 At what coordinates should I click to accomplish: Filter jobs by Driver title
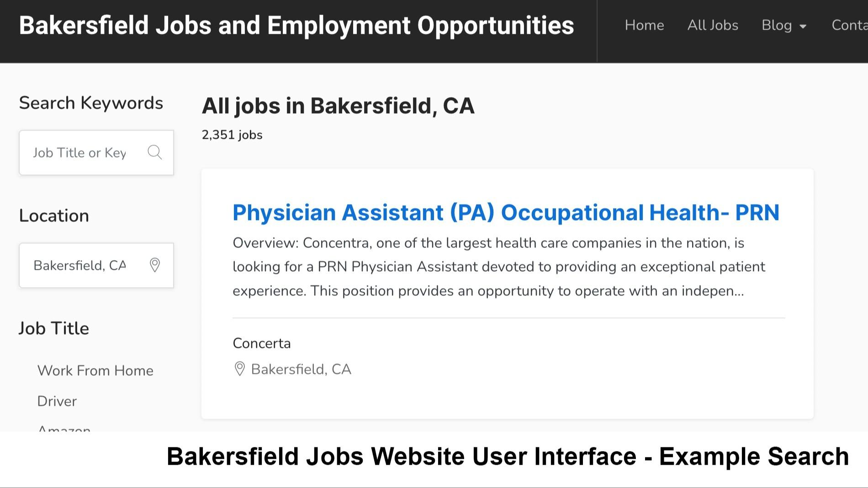click(57, 401)
